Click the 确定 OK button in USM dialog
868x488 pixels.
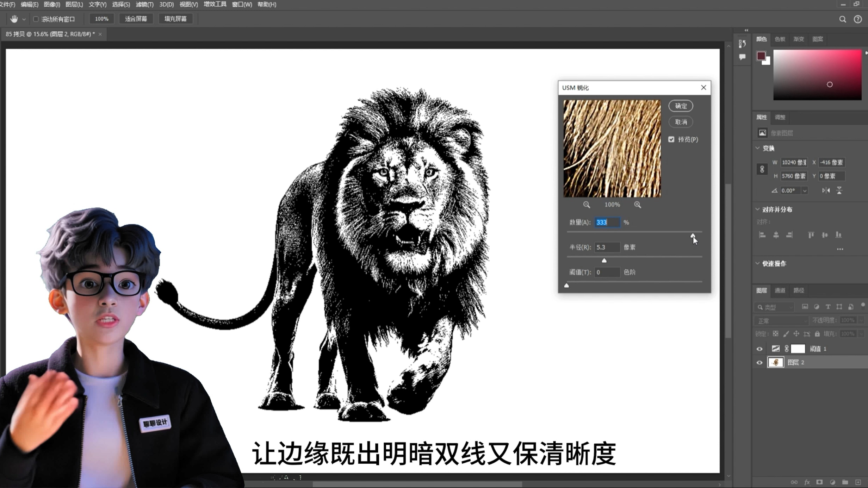(x=681, y=106)
